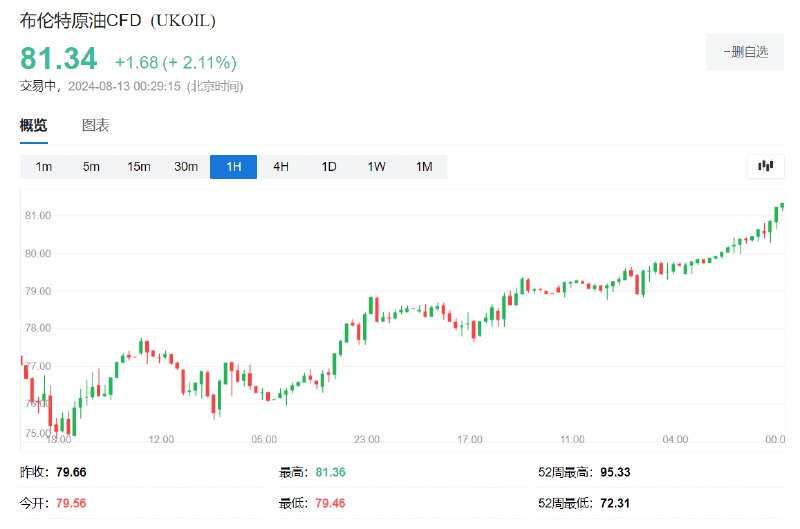Click the timestamp 2024-08-13 00:29:15

(124, 86)
